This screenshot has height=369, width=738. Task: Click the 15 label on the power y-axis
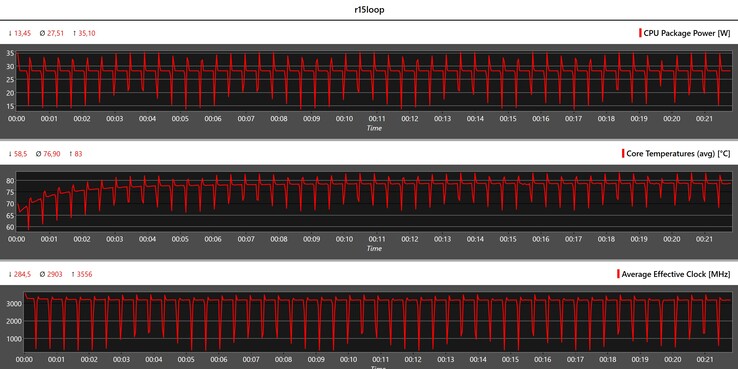tap(10, 106)
